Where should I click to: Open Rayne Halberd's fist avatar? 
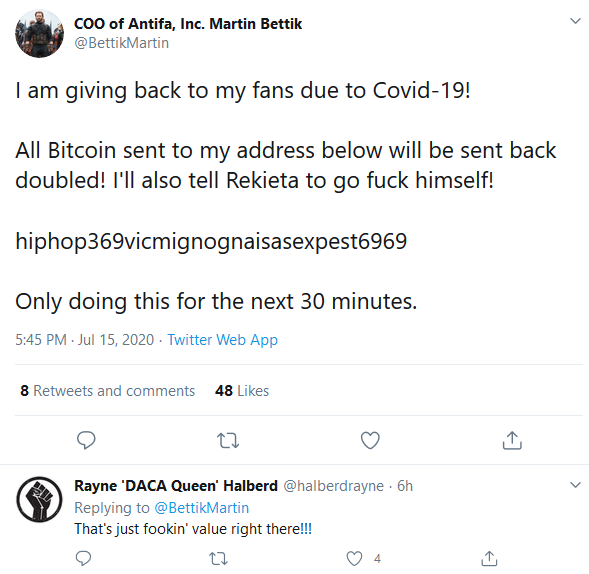39,499
